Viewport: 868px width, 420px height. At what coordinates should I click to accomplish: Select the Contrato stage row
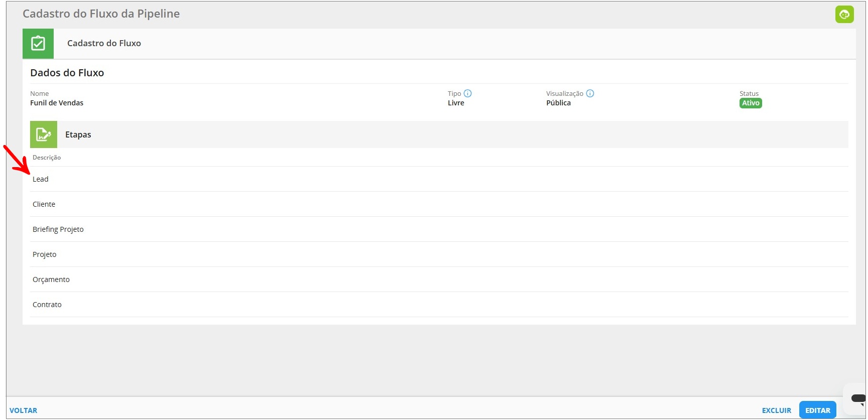pyautogui.click(x=439, y=305)
